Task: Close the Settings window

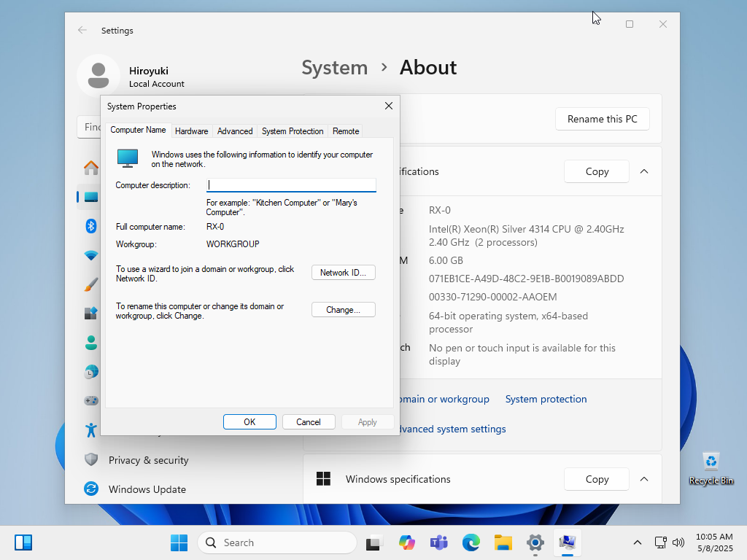Action: pos(662,24)
